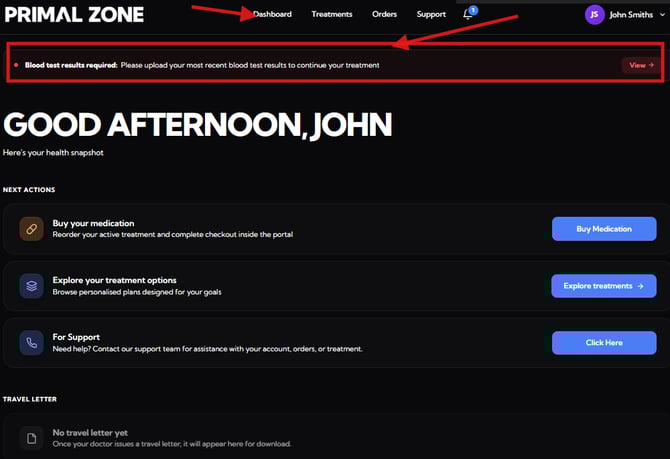670x459 pixels.
Task: Click the Explore treatments button
Action: (604, 286)
